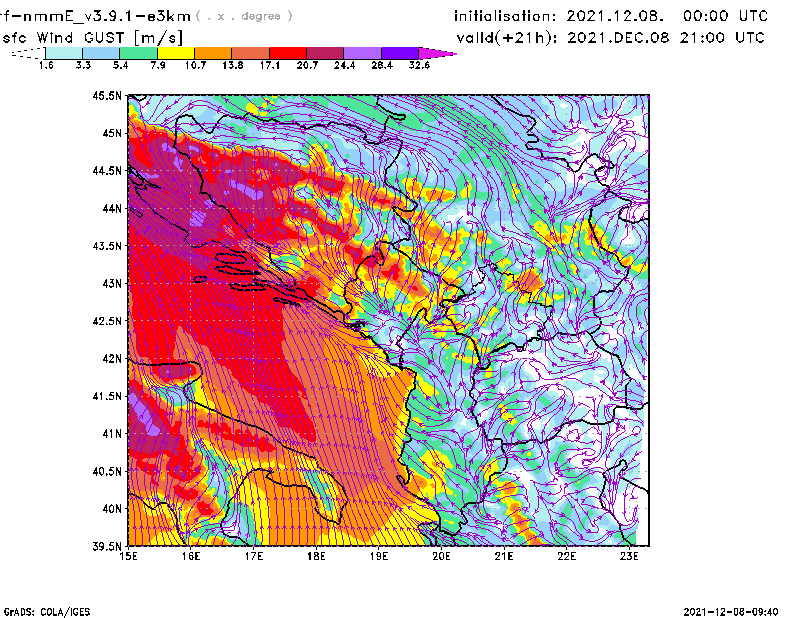This screenshot has height=618, width=800.
Task: Click the 44.5N latitude label
Action: click(107, 170)
